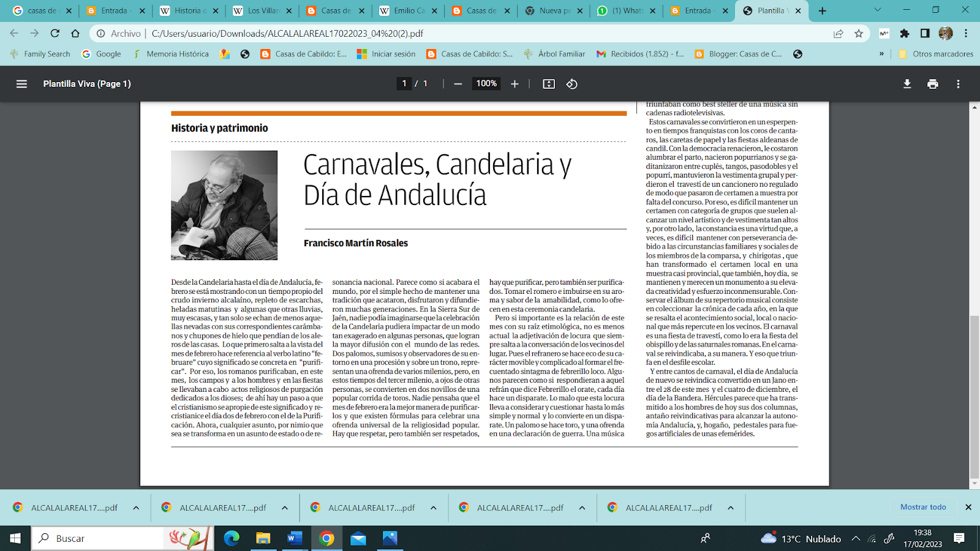The image size is (980, 551).
Task: Open the Árbol Familiar bookmark
Action: tap(555, 54)
